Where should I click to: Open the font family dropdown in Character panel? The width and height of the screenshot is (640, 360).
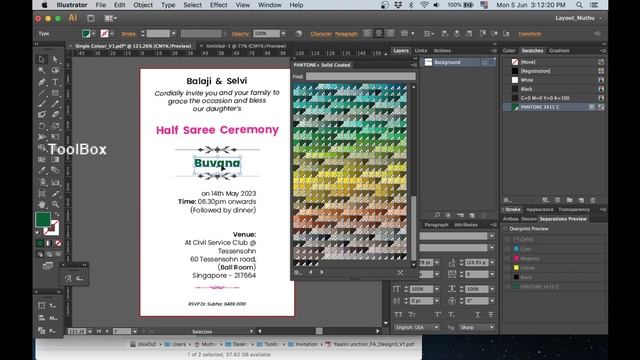(x=492, y=236)
